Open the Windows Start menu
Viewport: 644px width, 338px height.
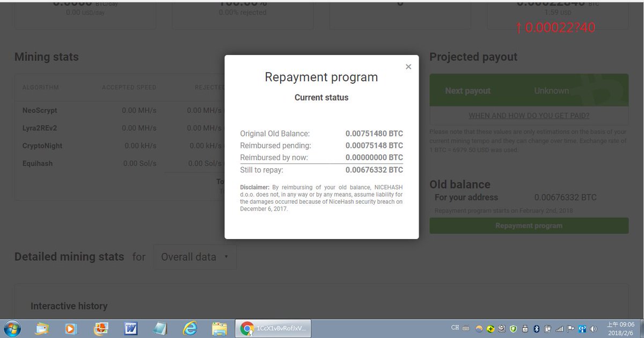12,328
